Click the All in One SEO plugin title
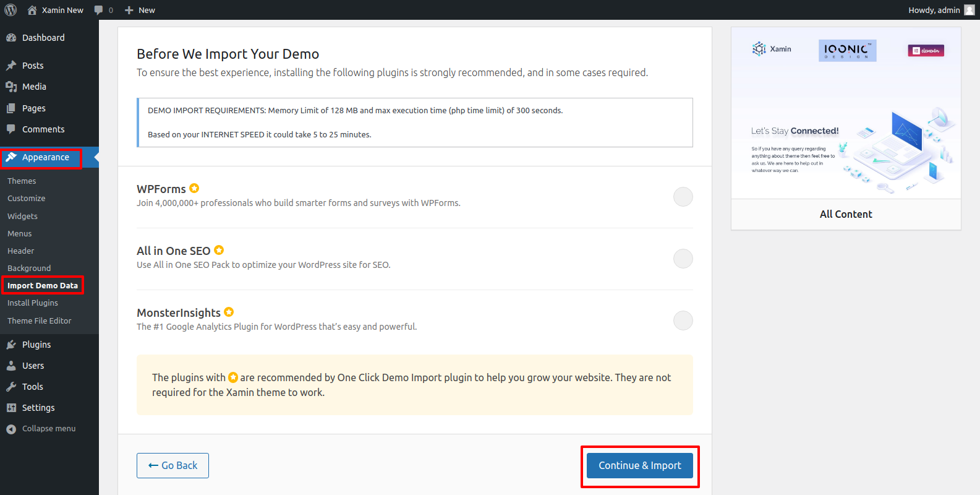This screenshot has height=495, width=980. (174, 251)
